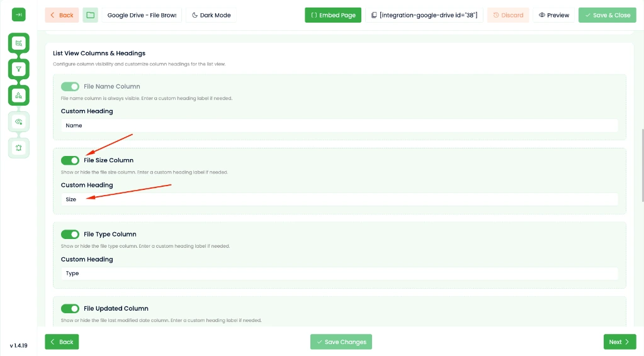
Task: Open the Embed Page button
Action: pos(333,15)
